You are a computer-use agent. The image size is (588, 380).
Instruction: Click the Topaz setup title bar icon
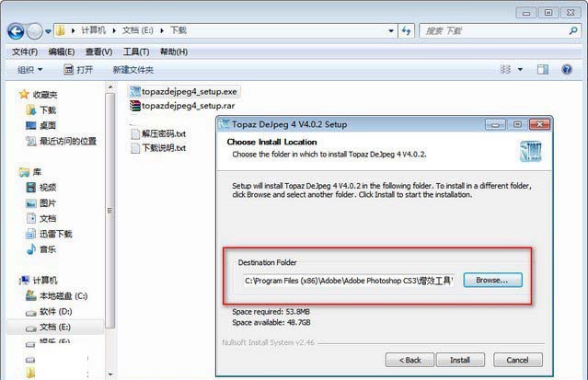225,124
